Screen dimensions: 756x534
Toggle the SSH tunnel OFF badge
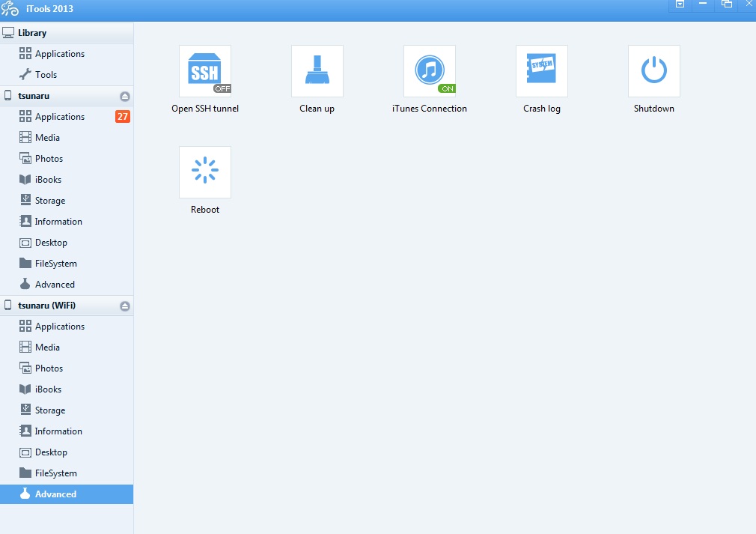(x=222, y=89)
